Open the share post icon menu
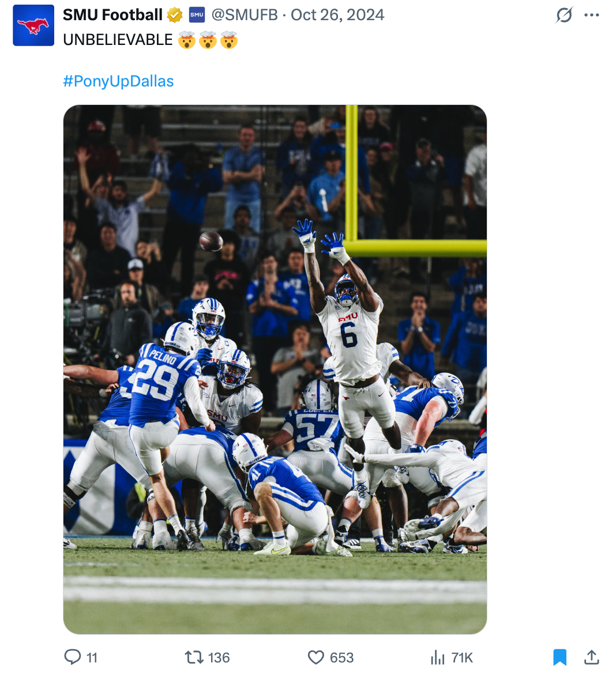The image size is (616, 678). point(592,657)
